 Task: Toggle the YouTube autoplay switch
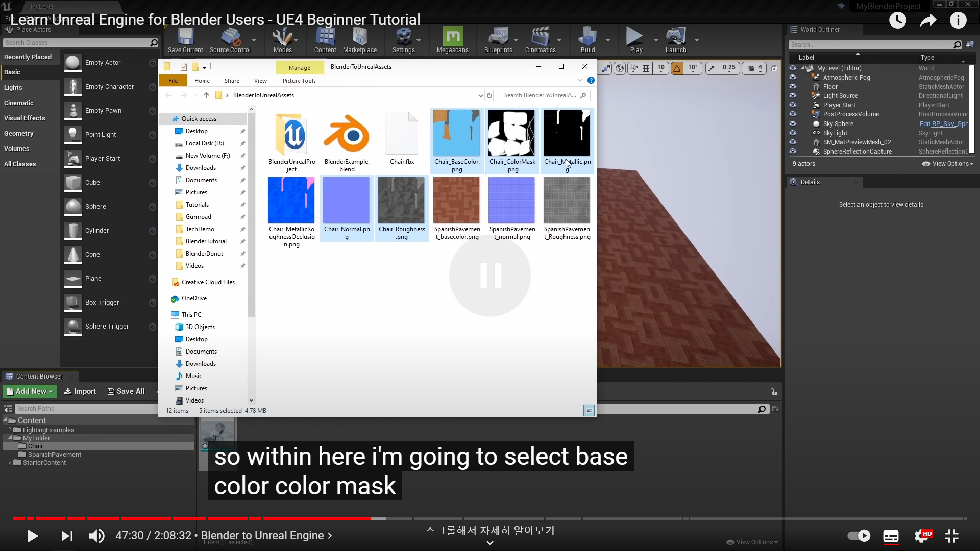(x=859, y=536)
